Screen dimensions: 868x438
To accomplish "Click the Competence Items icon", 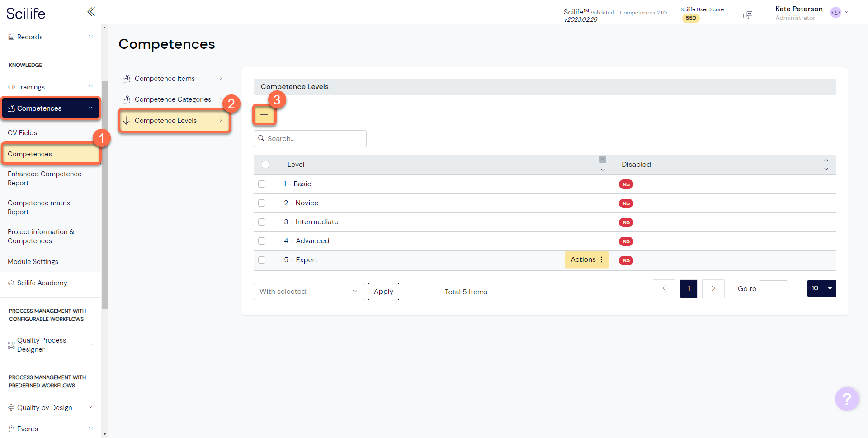I will point(127,78).
